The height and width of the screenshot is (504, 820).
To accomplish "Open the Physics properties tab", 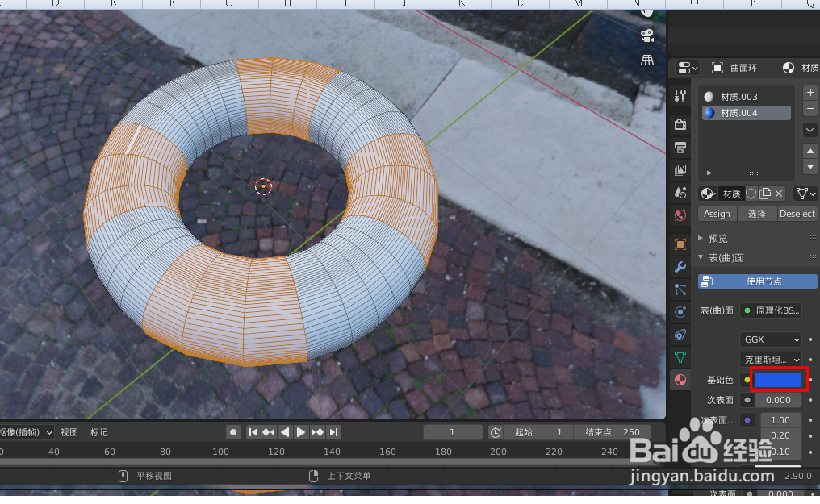I will [x=680, y=311].
